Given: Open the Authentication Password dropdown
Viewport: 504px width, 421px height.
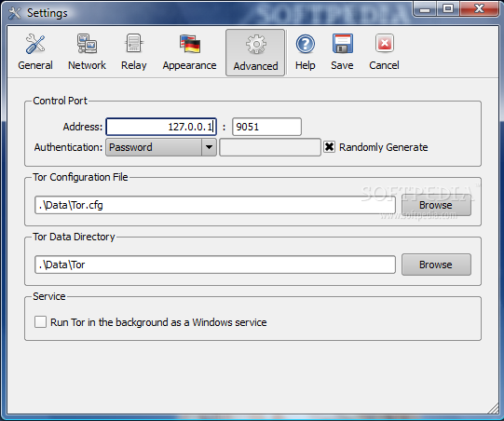Looking at the screenshot, I should (x=161, y=147).
